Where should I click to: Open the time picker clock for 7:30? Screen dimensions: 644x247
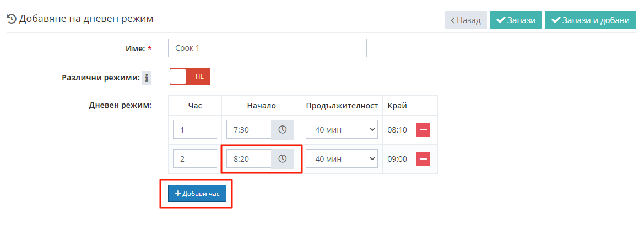(282, 130)
